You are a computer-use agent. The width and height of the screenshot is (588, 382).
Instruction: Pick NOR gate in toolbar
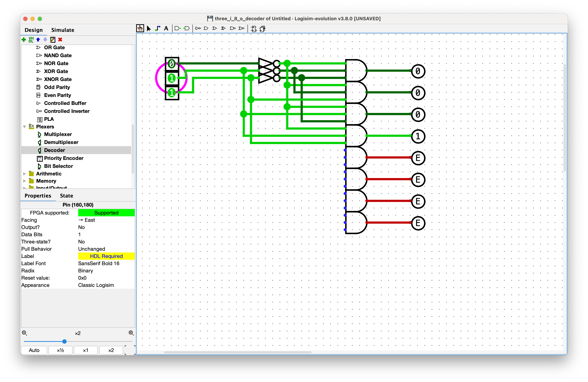click(x=241, y=29)
